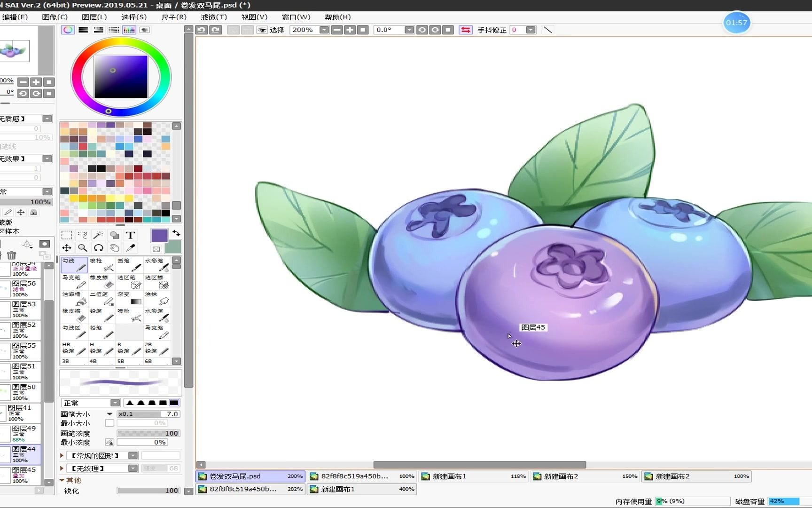Rotate canvas clockwise in toolbar
Image resolution: width=812 pixels, height=508 pixels.
(435, 30)
